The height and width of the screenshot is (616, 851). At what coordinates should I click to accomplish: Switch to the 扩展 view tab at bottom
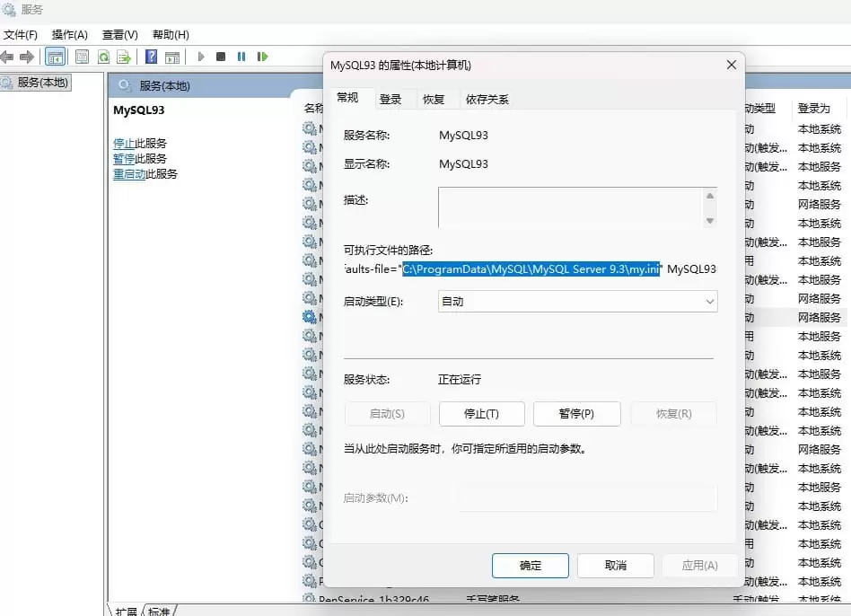point(126,612)
